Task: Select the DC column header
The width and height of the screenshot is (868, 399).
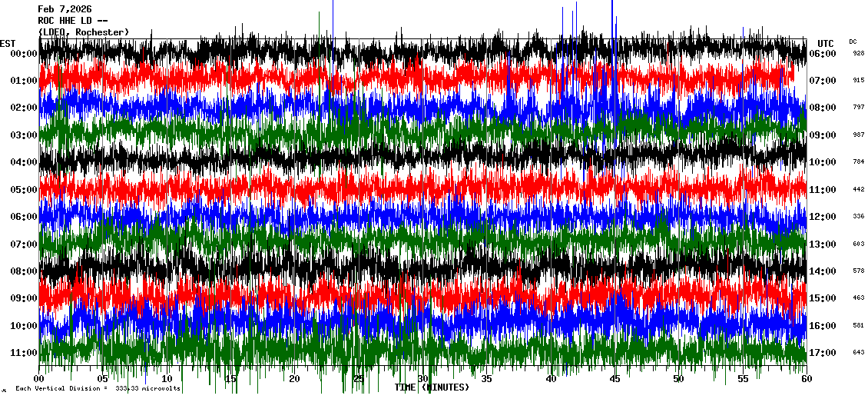Action: [853, 42]
